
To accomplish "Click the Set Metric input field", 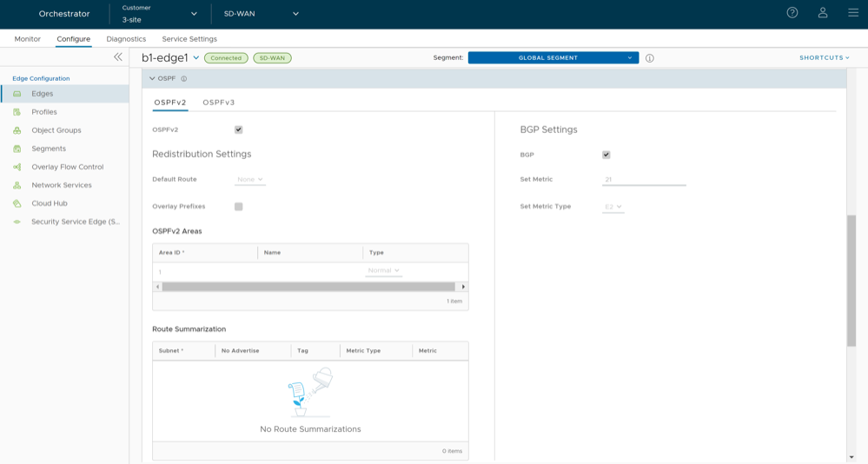I will [643, 180].
